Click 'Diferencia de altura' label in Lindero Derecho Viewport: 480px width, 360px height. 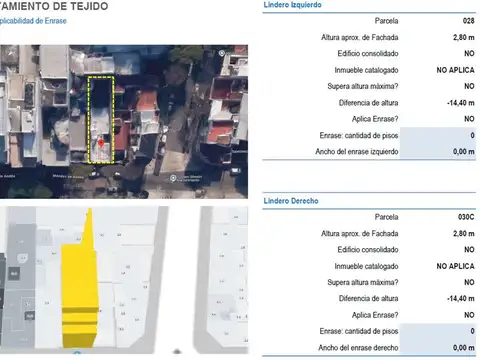[368, 298]
